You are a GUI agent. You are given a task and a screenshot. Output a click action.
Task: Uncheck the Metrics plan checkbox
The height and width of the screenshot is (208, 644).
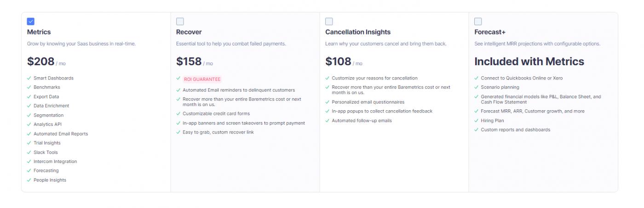click(x=31, y=21)
